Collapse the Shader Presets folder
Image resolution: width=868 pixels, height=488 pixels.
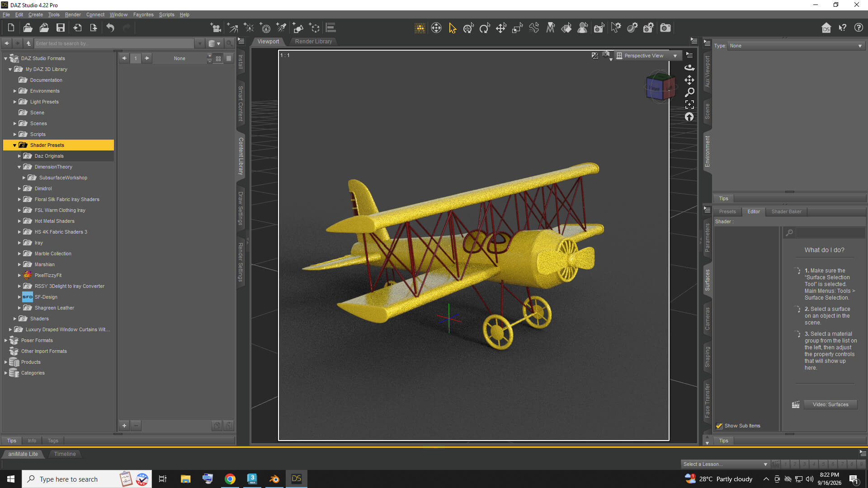pyautogui.click(x=14, y=145)
